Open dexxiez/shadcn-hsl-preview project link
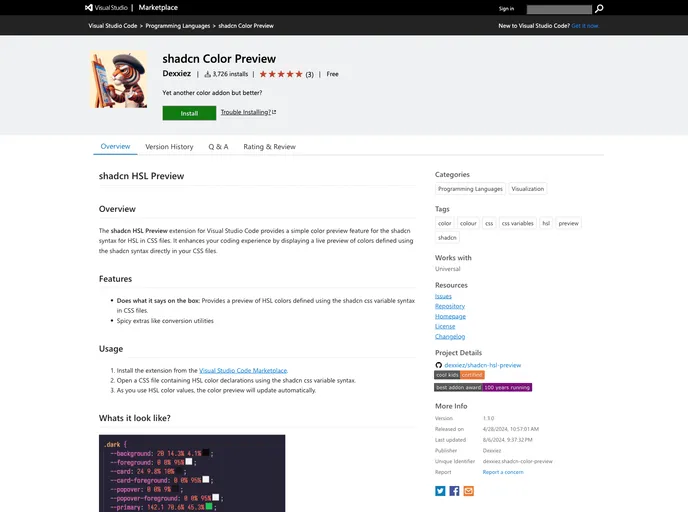Image resolution: width=688 pixels, height=512 pixels. pos(483,365)
